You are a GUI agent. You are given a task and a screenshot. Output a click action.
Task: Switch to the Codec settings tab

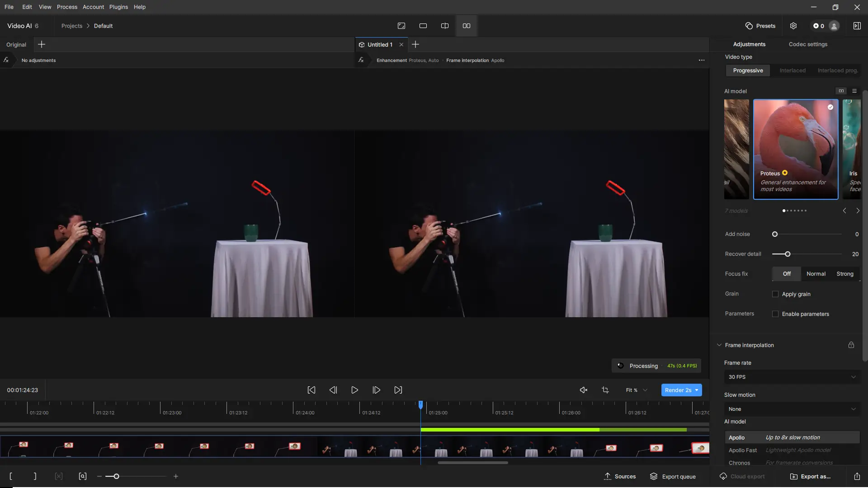click(808, 44)
